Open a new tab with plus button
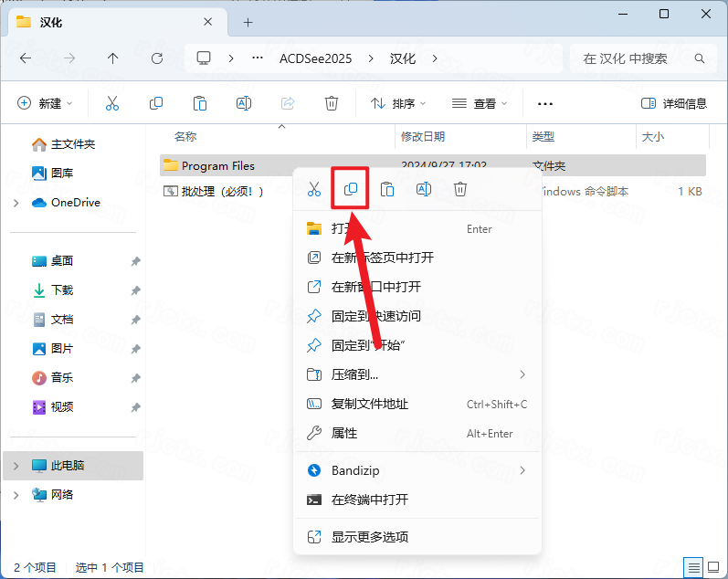 (248, 22)
